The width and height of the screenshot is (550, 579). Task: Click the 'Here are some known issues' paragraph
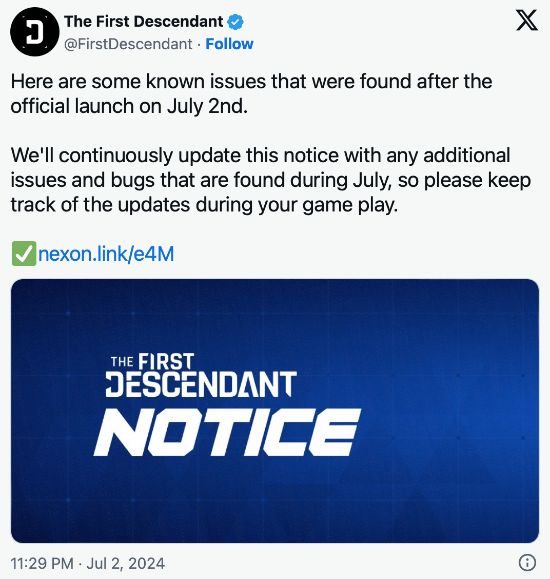tap(251, 94)
